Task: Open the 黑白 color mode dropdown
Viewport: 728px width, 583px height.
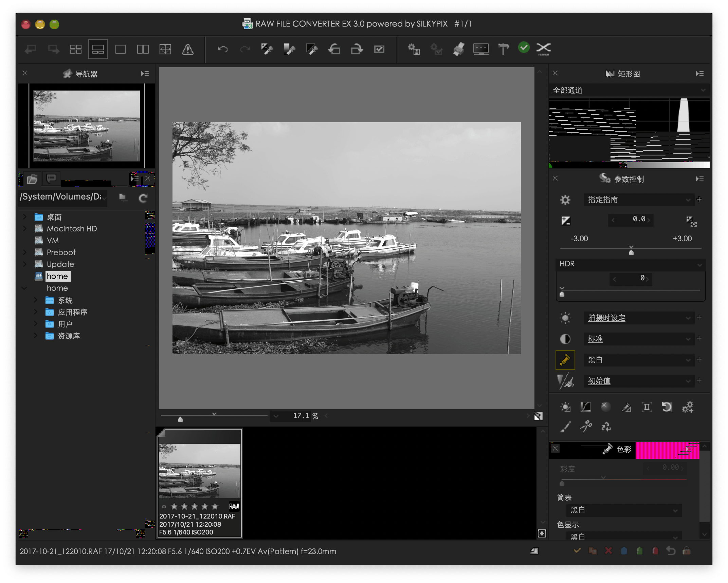Action: 638,360
